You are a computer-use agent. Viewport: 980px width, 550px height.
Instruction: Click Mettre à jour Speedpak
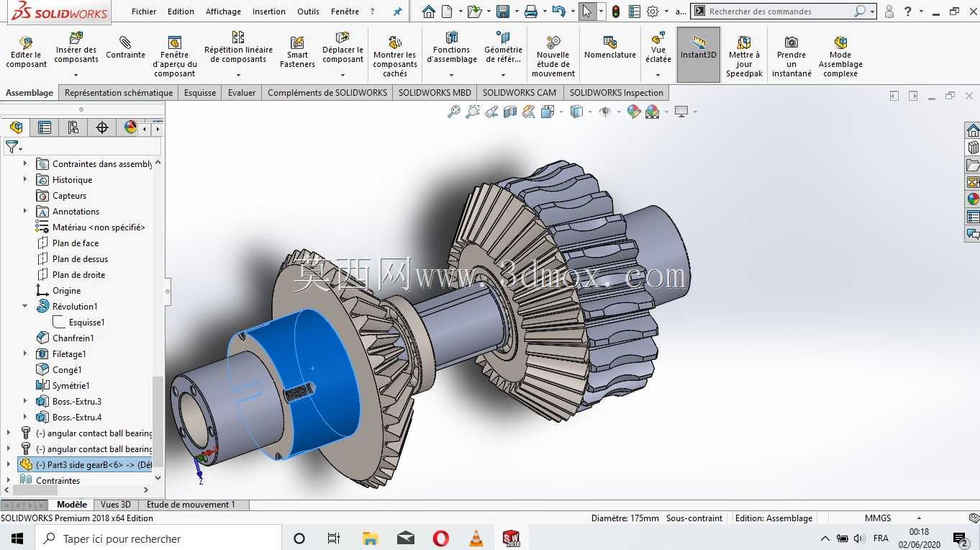tap(744, 56)
